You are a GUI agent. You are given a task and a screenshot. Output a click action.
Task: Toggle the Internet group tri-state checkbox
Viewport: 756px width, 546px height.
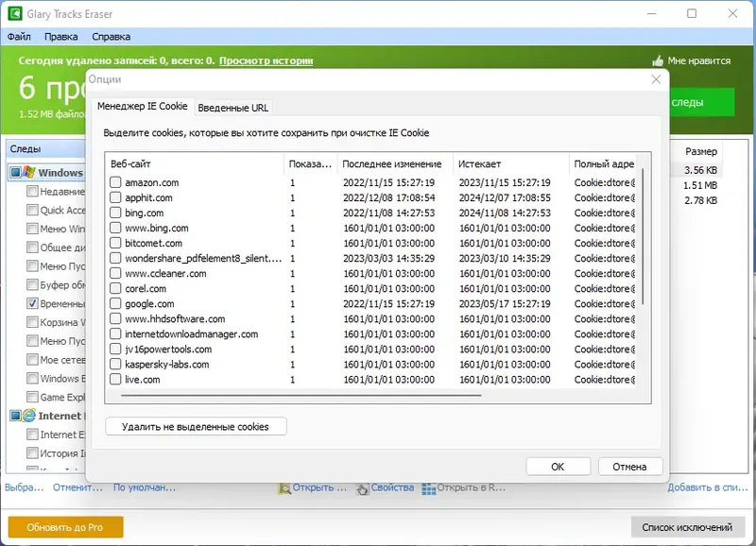coord(15,416)
